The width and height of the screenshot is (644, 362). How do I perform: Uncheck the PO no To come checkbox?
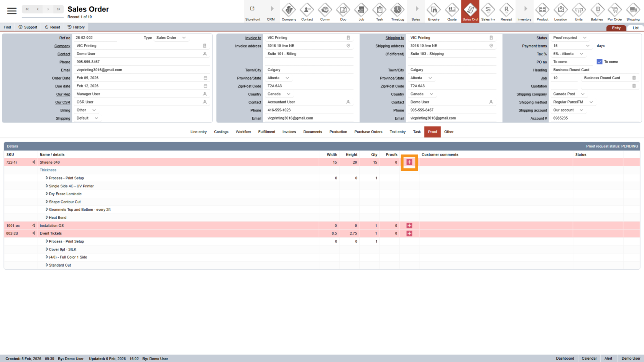click(x=600, y=62)
